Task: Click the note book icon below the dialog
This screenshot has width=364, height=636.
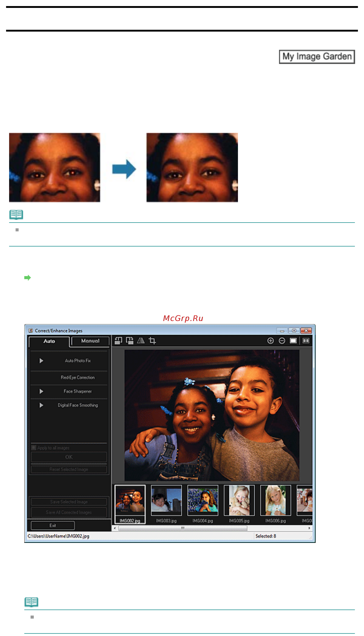Action: [32, 602]
